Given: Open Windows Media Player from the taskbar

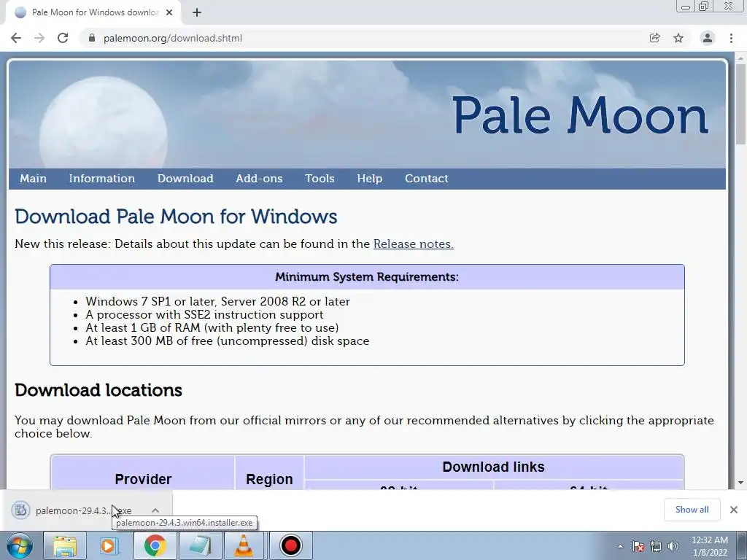Looking at the screenshot, I should click(109, 545).
